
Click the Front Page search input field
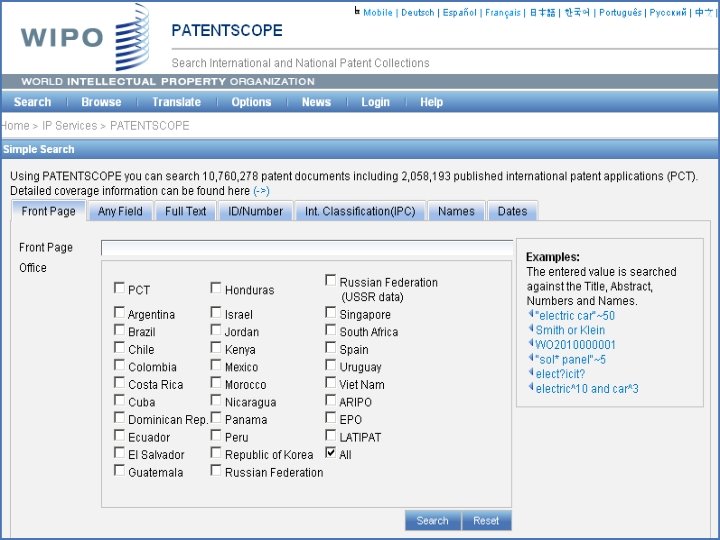(x=307, y=248)
